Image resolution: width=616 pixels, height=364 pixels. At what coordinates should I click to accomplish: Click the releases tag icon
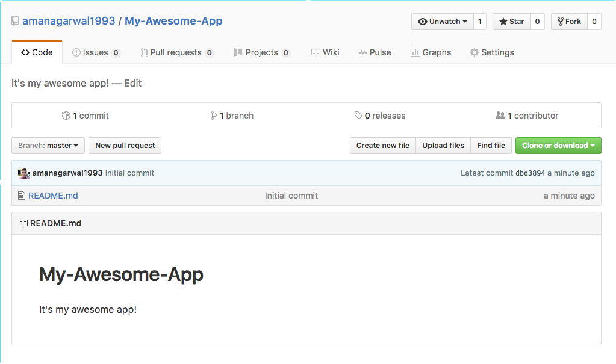point(358,116)
